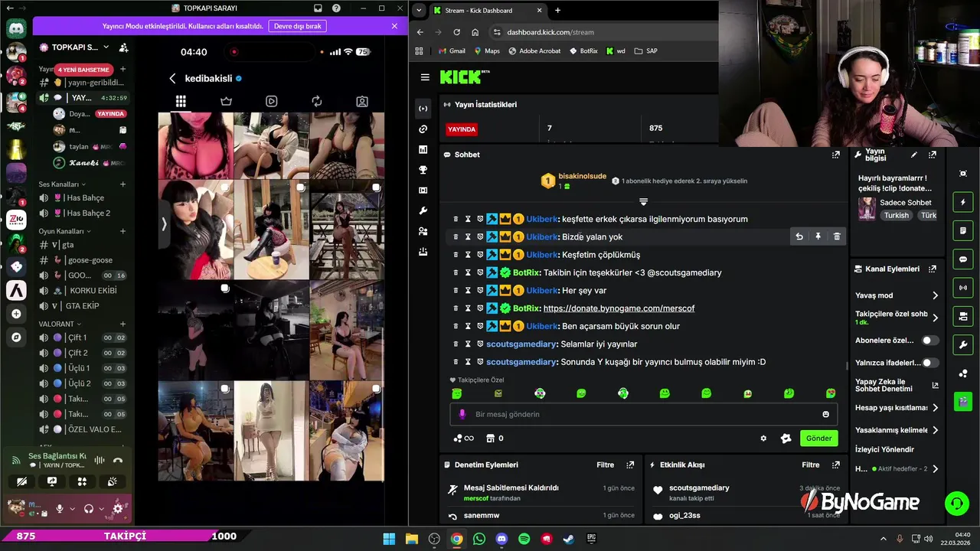Viewport: 980px width, 551px height.
Task: Disconnect from the Discord voice channel
Action: (118, 460)
